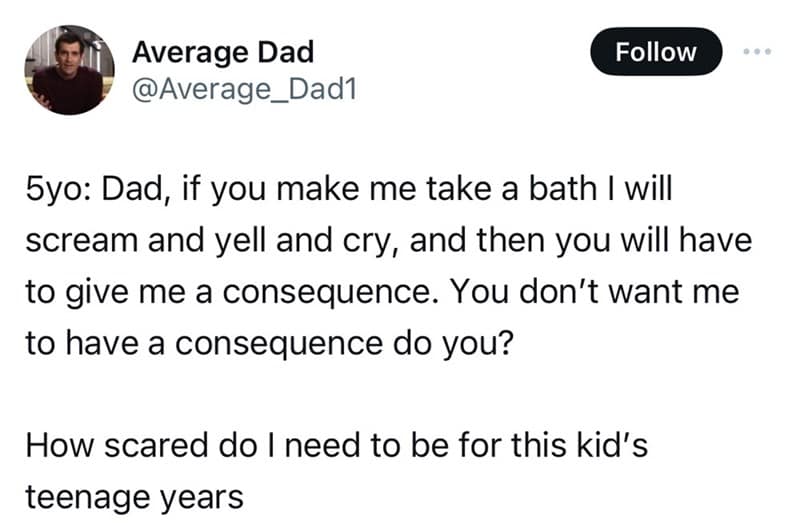Click the @Average_Dad1 handle
Screen dimensions: 800x530
pyautogui.click(x=244, y=92)
